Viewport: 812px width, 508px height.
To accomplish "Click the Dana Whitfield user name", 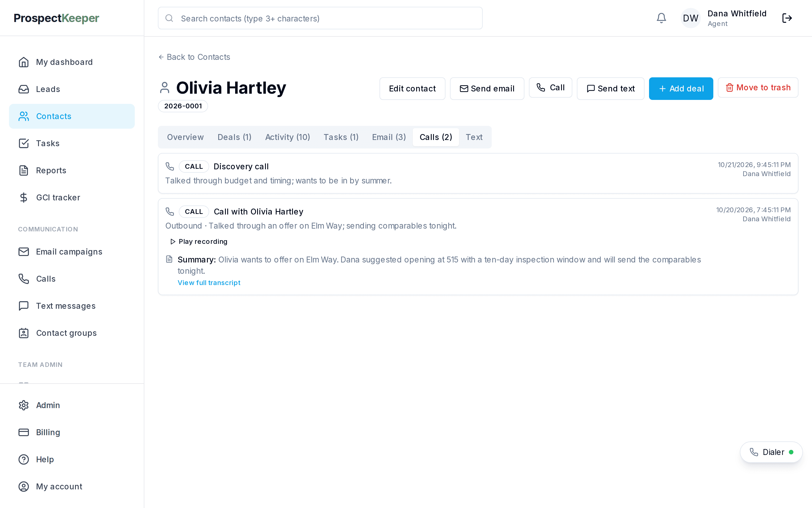I will (737, 14).
